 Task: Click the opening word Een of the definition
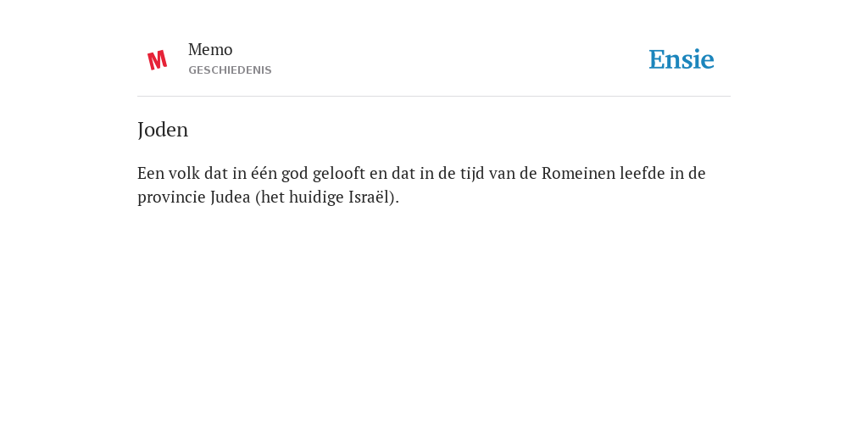point(151,173)
